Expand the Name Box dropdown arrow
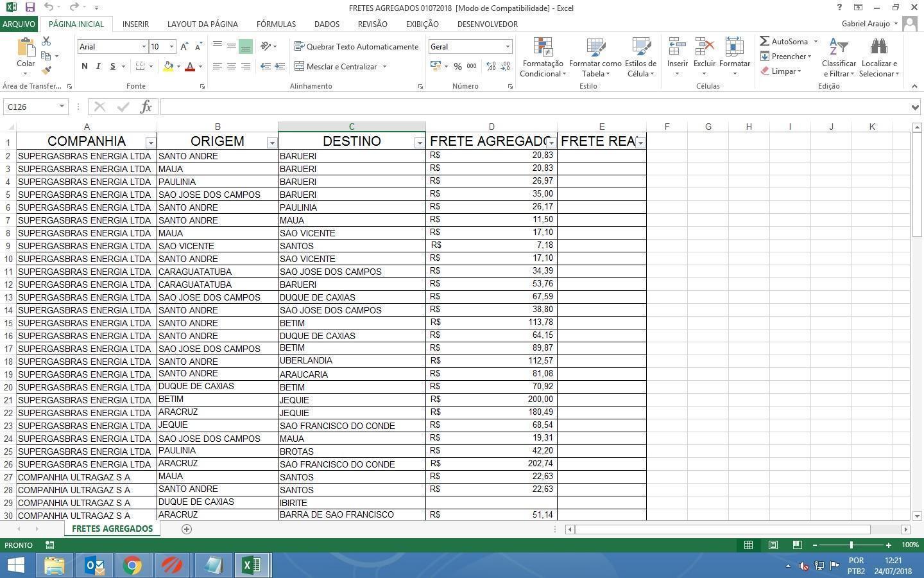 click(x=62, y=107)
